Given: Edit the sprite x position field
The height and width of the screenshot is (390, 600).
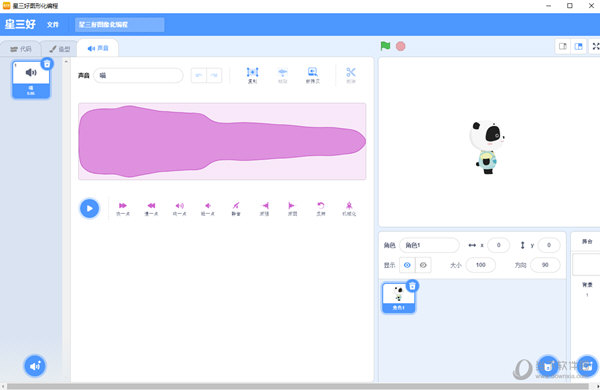Looking at the screenshot, I should pos(499,245).
